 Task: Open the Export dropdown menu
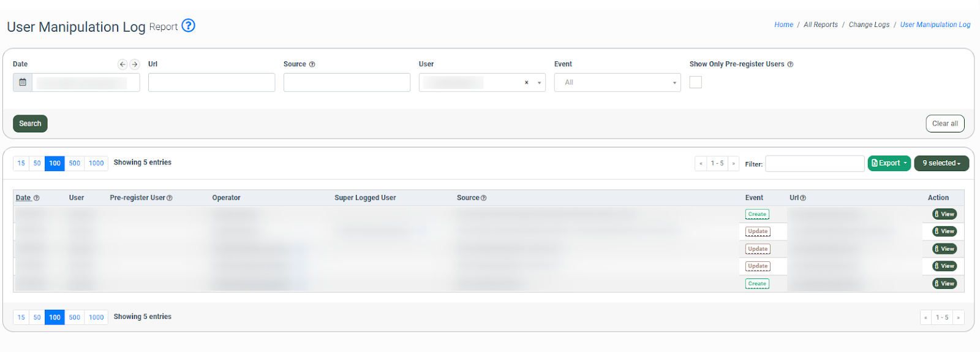point(889,163)
